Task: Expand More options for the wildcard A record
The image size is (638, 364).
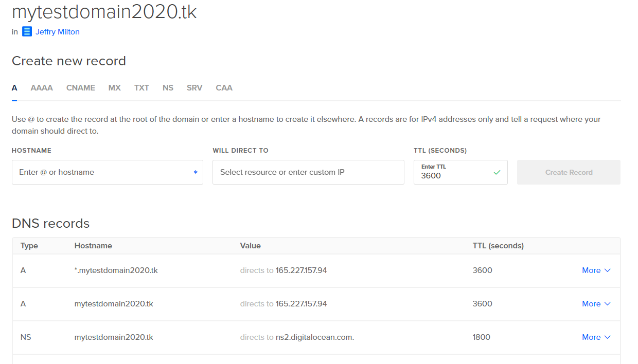Action: tap(596, 270)
